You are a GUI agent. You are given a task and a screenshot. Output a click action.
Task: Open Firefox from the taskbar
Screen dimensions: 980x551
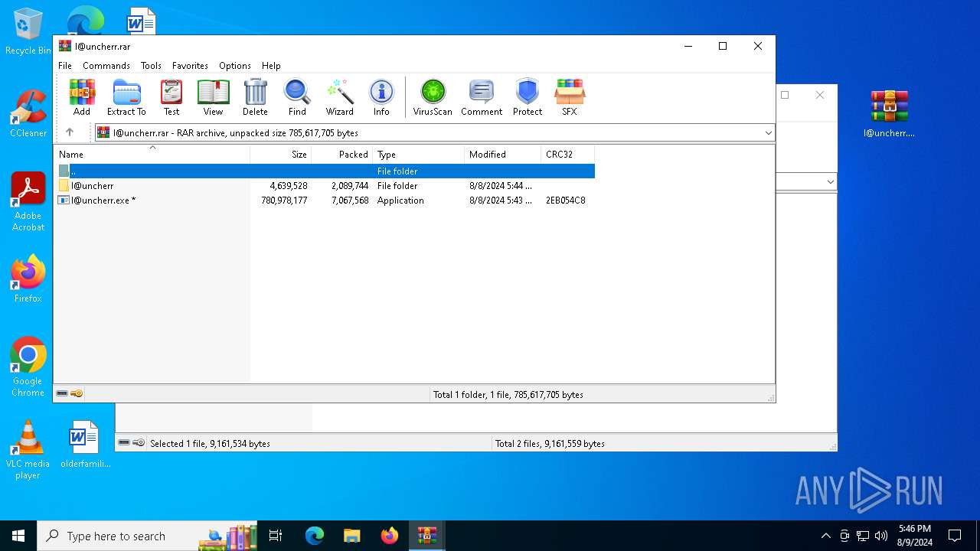pos(390,536)
